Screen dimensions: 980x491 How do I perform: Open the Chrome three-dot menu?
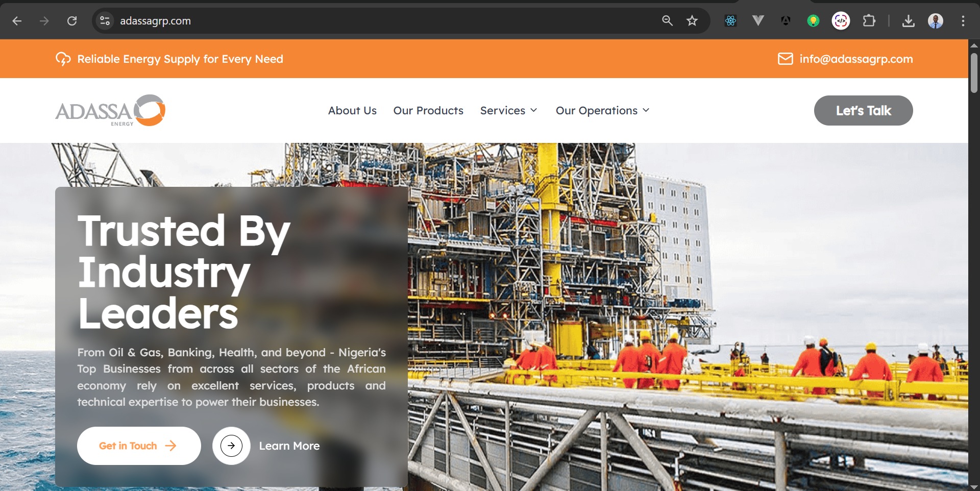coord(963,21)
